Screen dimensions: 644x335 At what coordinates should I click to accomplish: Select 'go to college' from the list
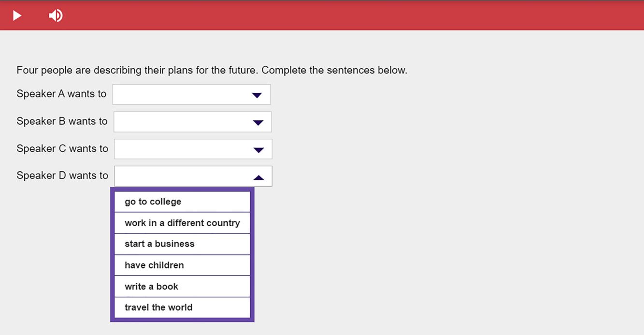pyautogui.click(x=182, y=202)
